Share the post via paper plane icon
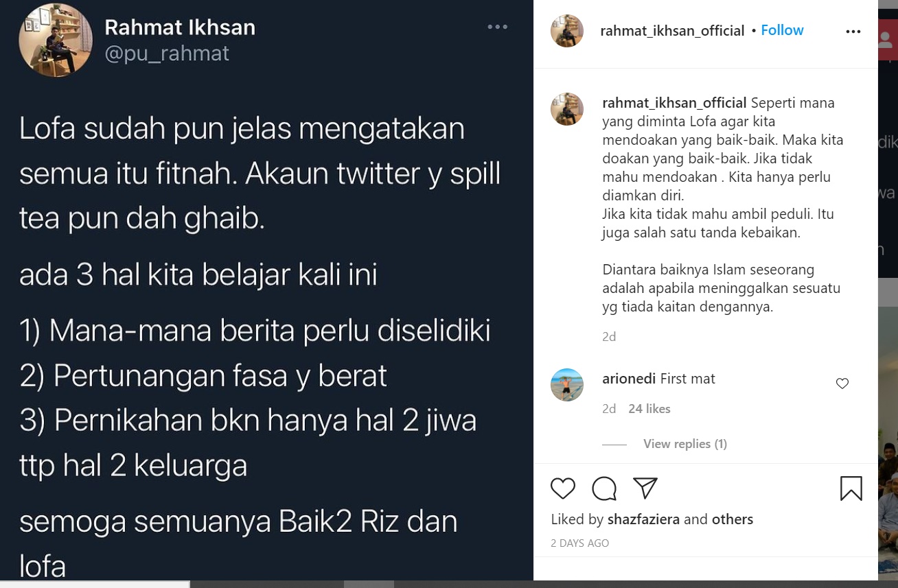Viewport: 898px width, 588px height. [x=645, y=488]
